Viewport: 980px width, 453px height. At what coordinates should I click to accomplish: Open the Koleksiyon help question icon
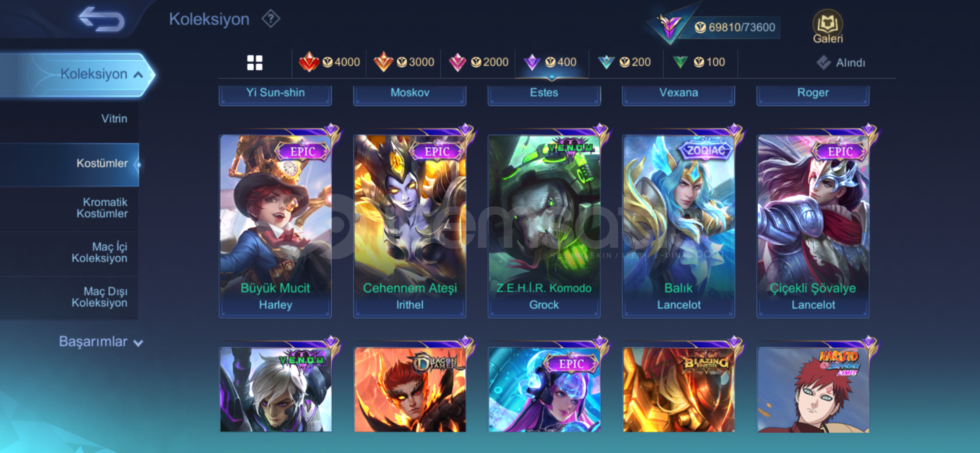point(271,19)
